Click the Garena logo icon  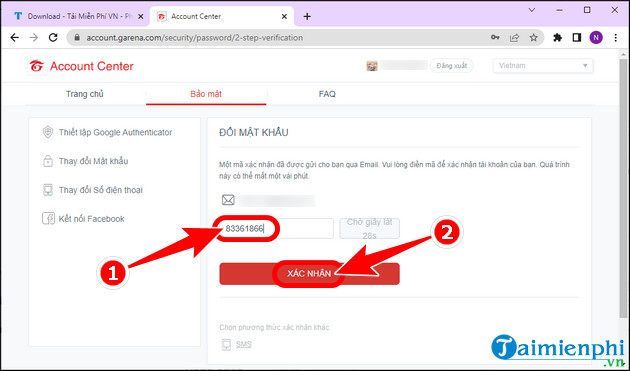pos(37,66)
